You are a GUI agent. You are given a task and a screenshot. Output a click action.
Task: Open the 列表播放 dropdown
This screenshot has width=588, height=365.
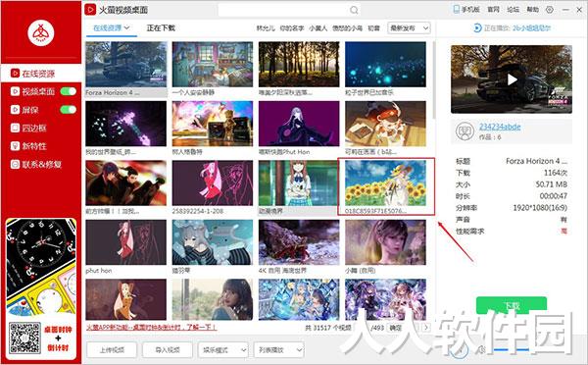pyautogui.click(x=278, y=350)
